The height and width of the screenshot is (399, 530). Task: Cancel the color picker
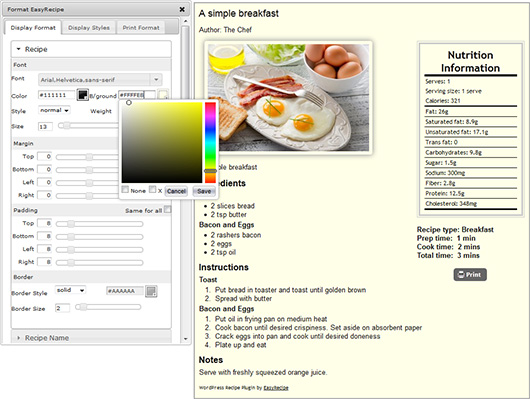pos(176,191)
